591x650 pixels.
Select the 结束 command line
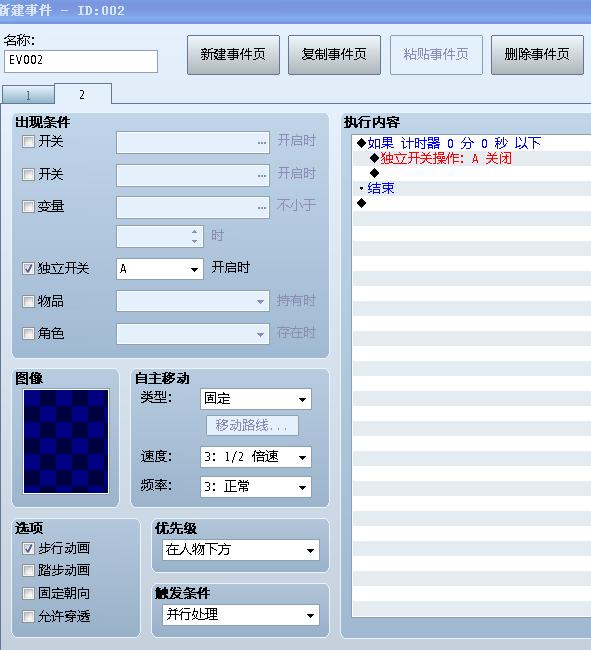point(472,188)
